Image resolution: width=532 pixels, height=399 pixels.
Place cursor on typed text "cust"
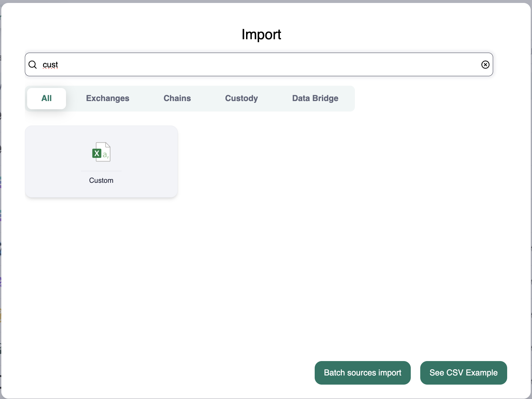coord(50,65)
